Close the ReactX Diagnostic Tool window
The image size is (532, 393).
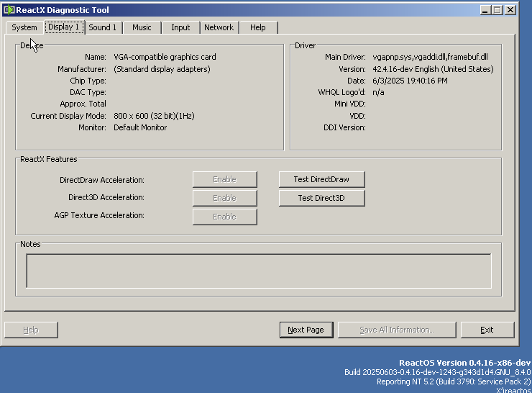tap(510, 10)
